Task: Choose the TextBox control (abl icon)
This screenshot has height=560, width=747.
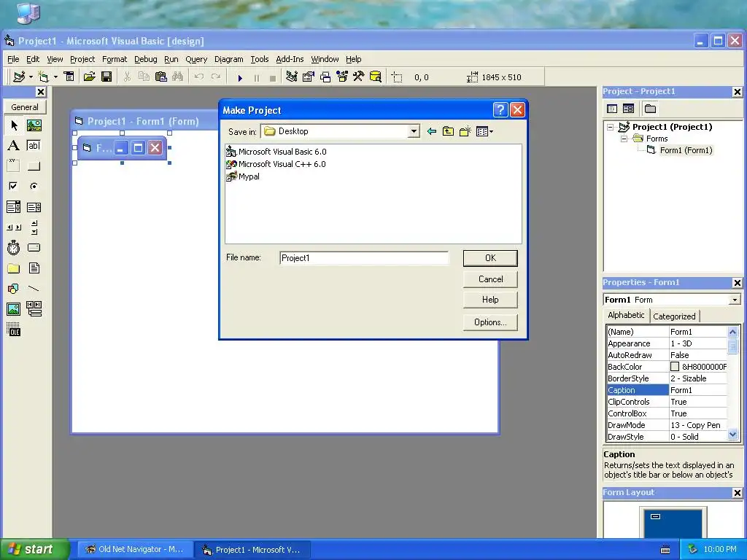Action: 34,146
